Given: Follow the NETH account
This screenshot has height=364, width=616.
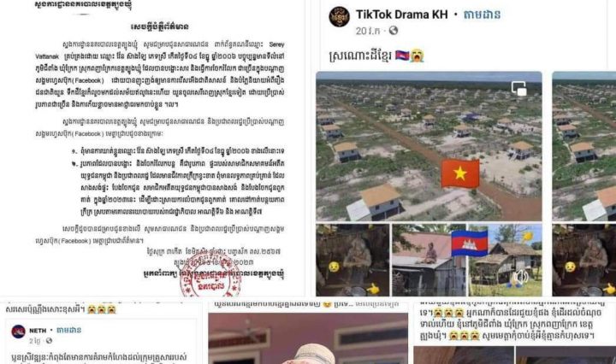Looking at the screenshot, I should point(68,331).
